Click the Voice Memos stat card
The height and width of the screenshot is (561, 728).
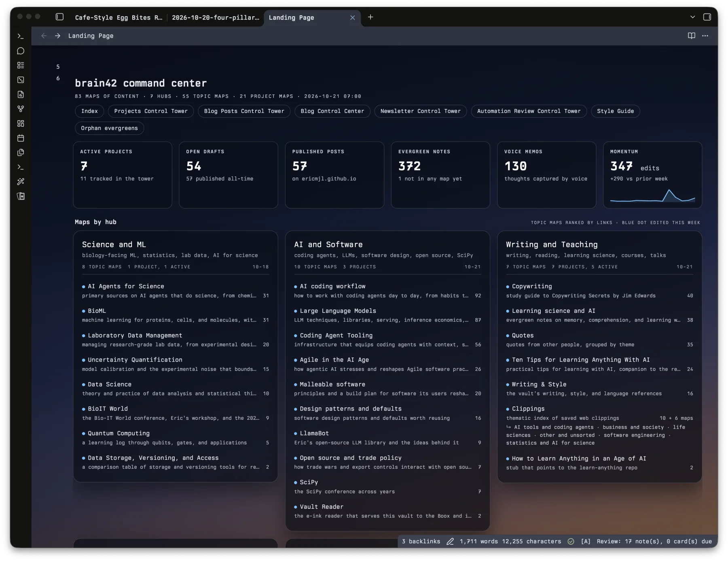coord(546,175)
